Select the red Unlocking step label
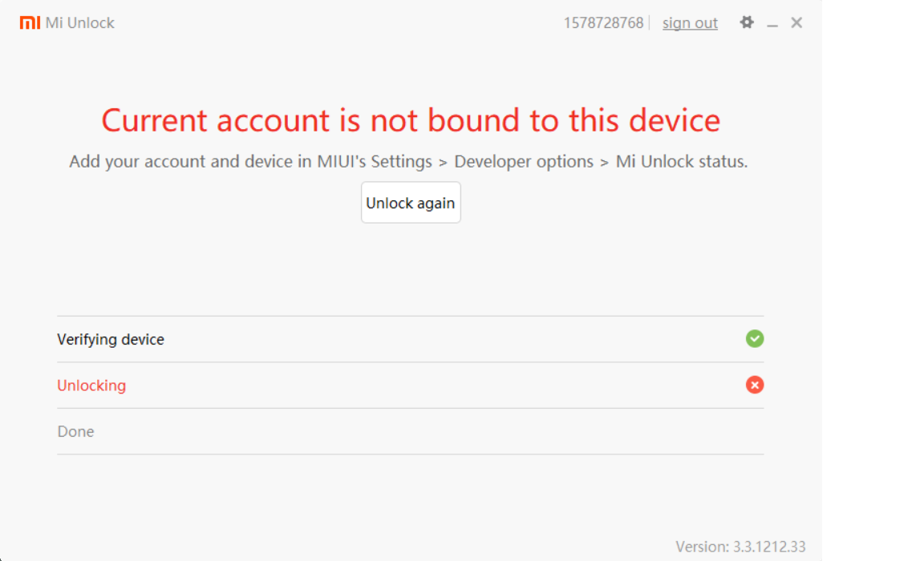This screenshot has width=924, height=561. point(91,385)
